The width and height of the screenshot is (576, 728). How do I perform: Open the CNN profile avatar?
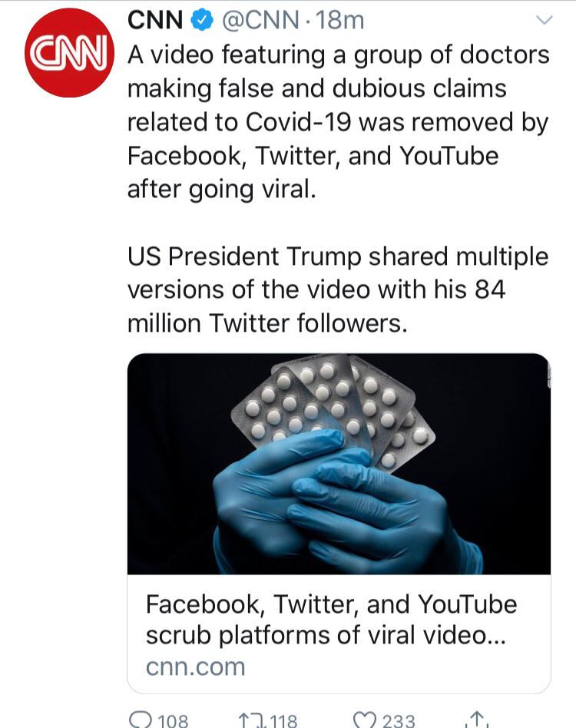click(x=69, y=52)
